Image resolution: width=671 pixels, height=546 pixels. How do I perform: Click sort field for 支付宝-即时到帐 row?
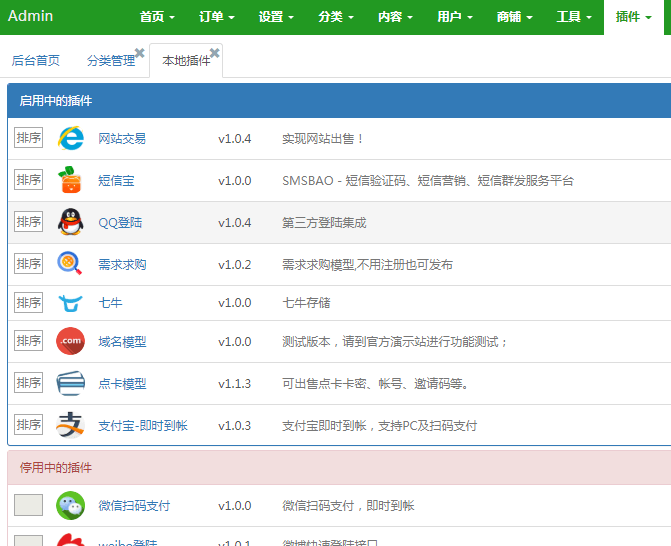pos(29,424)
